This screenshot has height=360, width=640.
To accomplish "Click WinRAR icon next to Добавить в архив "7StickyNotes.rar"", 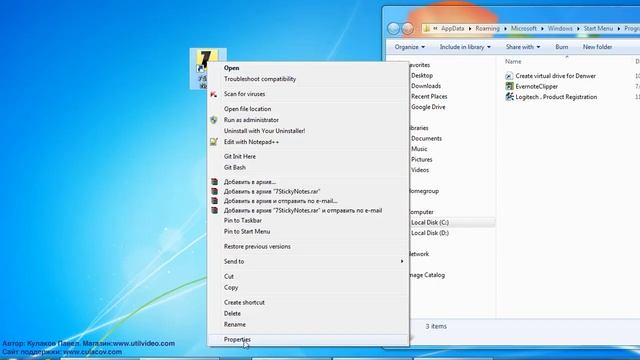I will pos(214,191).
